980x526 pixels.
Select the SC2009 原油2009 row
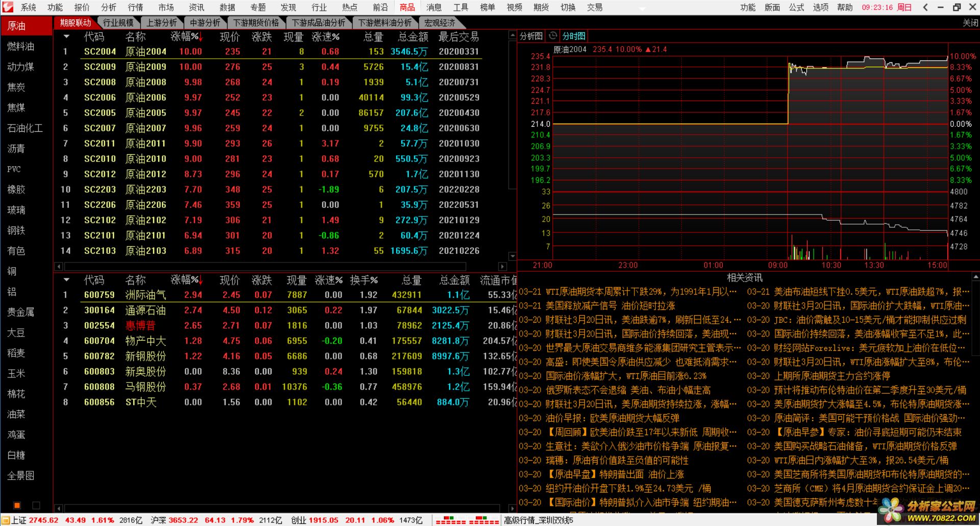[x=281, y=67]
